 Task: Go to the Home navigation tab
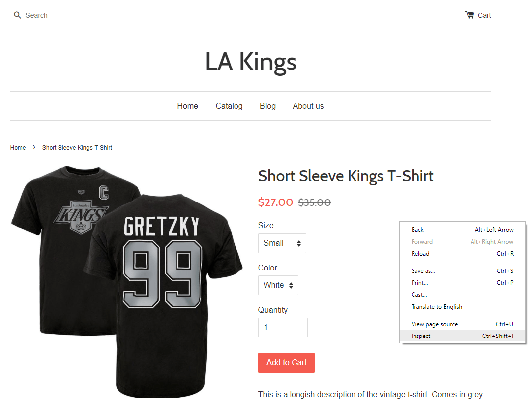(x=187, y=106)
